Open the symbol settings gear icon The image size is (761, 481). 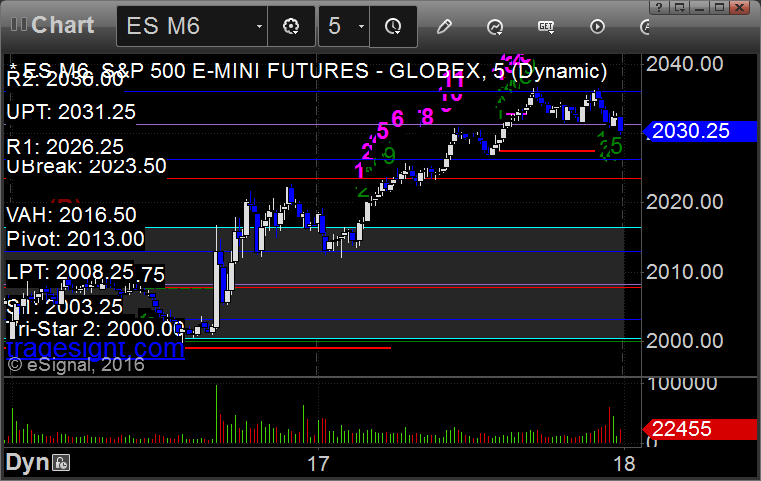(x=291, y=26)
